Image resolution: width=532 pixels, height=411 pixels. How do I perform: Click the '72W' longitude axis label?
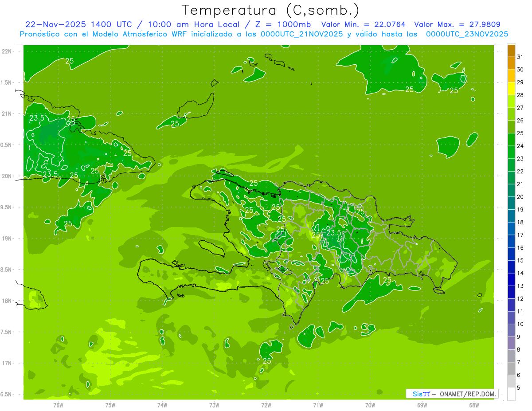pos(266,405)
